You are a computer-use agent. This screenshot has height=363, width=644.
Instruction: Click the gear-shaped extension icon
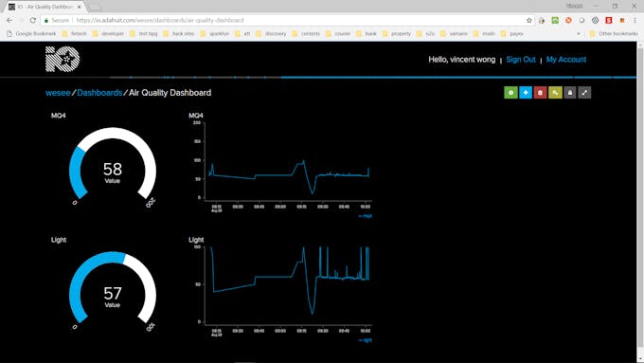pos(595,20)
